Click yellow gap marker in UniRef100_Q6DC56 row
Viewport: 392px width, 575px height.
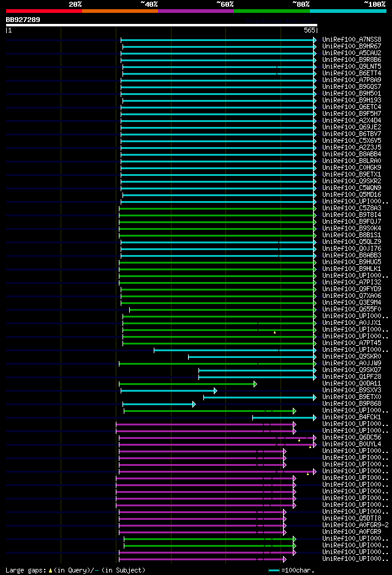click(300, 440)
